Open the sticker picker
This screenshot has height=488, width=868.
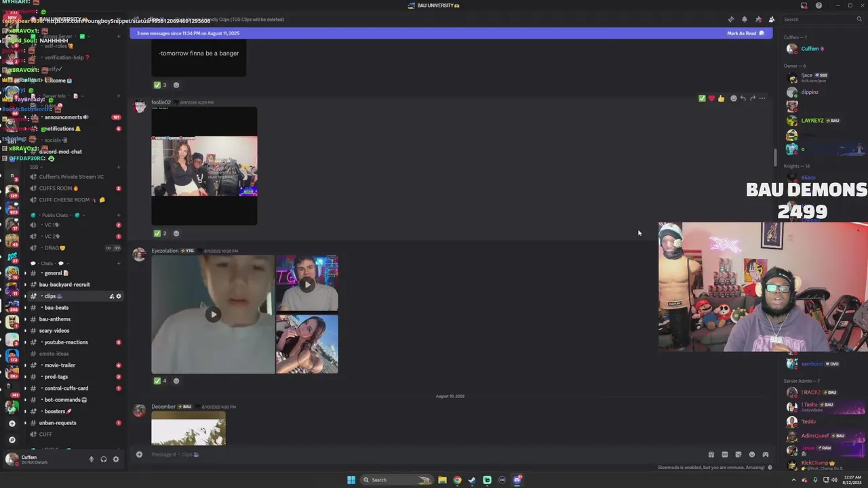tap(738, 454)
